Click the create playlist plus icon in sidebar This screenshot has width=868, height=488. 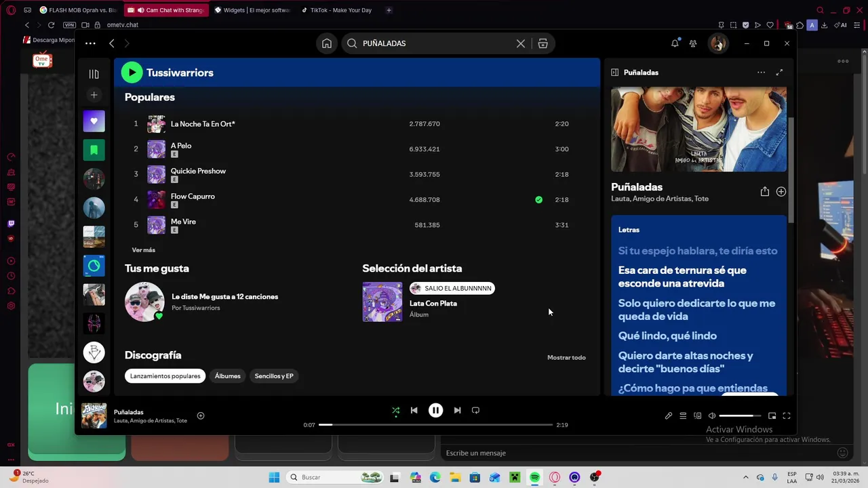coord(94,95)
